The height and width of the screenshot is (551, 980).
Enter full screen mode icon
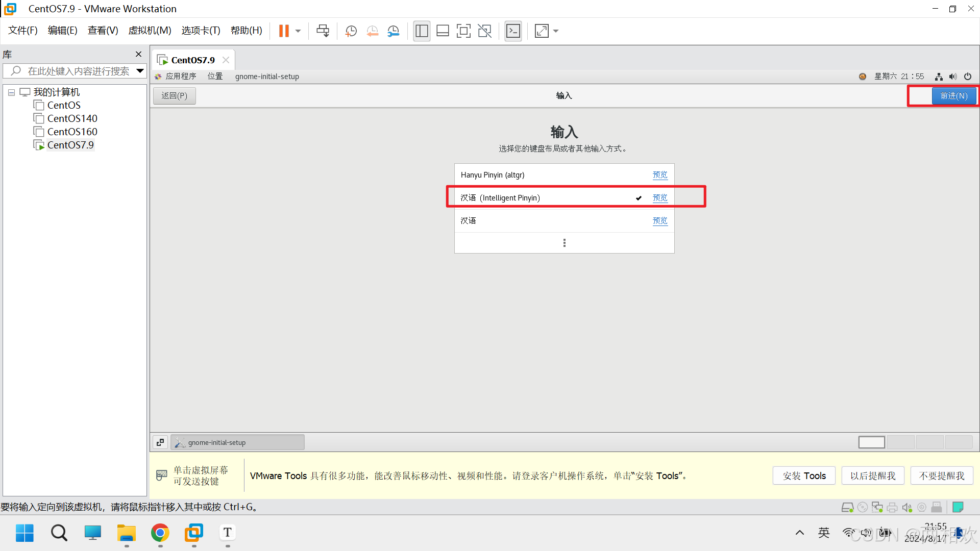pos(463,31)
